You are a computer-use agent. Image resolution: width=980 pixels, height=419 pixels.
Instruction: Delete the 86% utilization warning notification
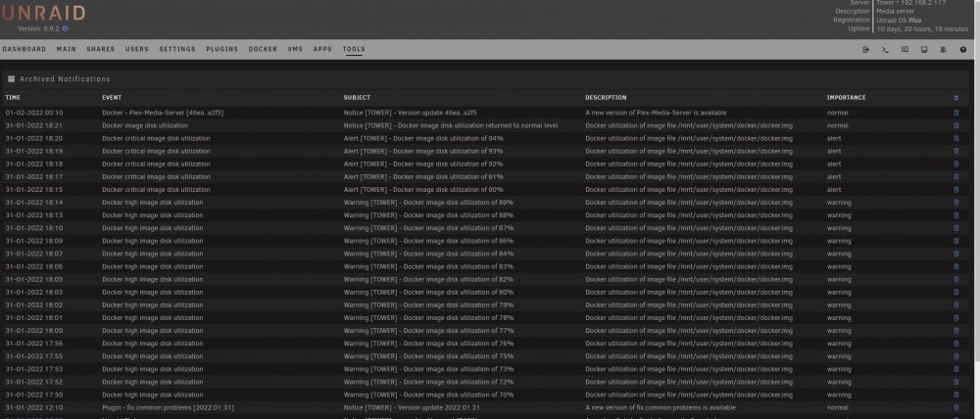(x=955, y=241)
